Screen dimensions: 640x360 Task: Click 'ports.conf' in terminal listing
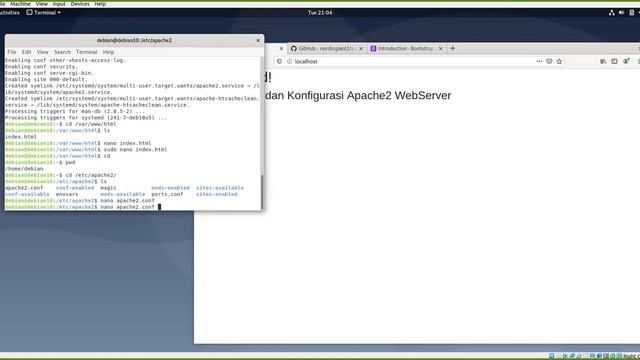[167, 194]
